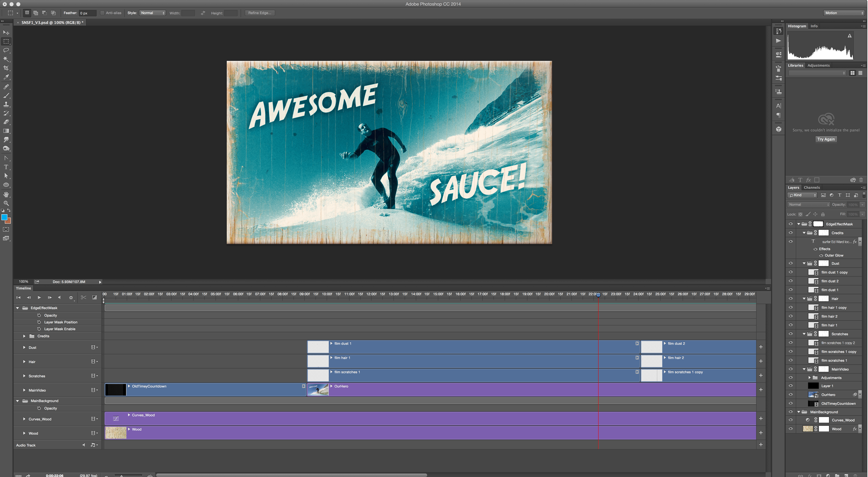Enable keyframes for MainBackground Opacity

(x=39, y=408)
